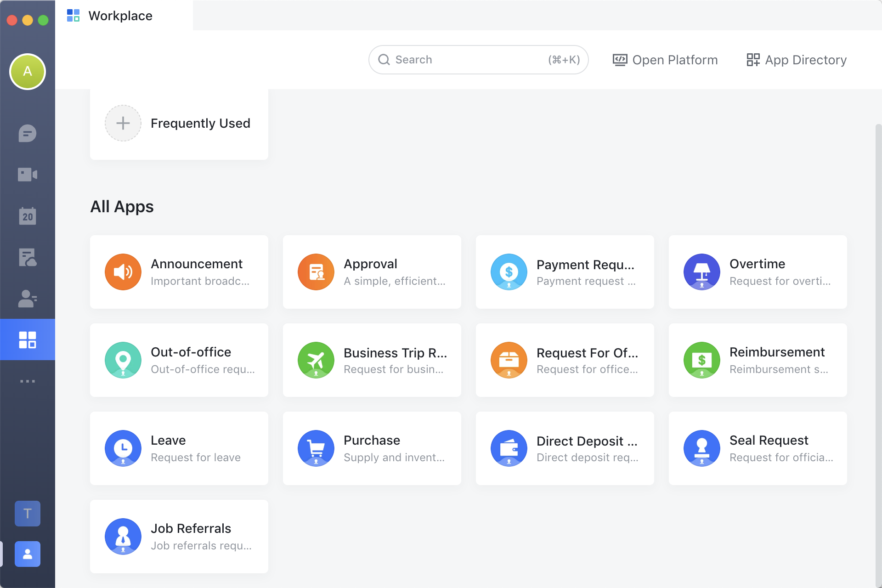Click the user avatar labeled A

28,72
